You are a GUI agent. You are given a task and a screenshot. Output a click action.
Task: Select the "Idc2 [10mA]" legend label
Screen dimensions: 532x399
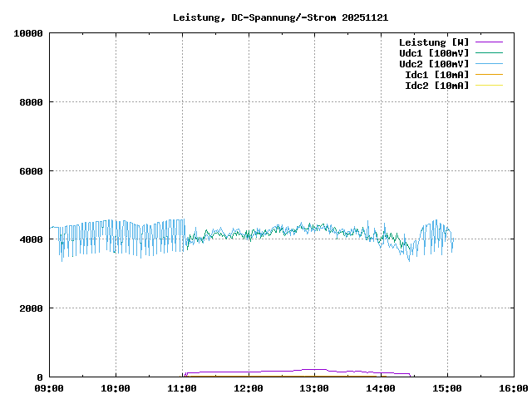[436, 86]
